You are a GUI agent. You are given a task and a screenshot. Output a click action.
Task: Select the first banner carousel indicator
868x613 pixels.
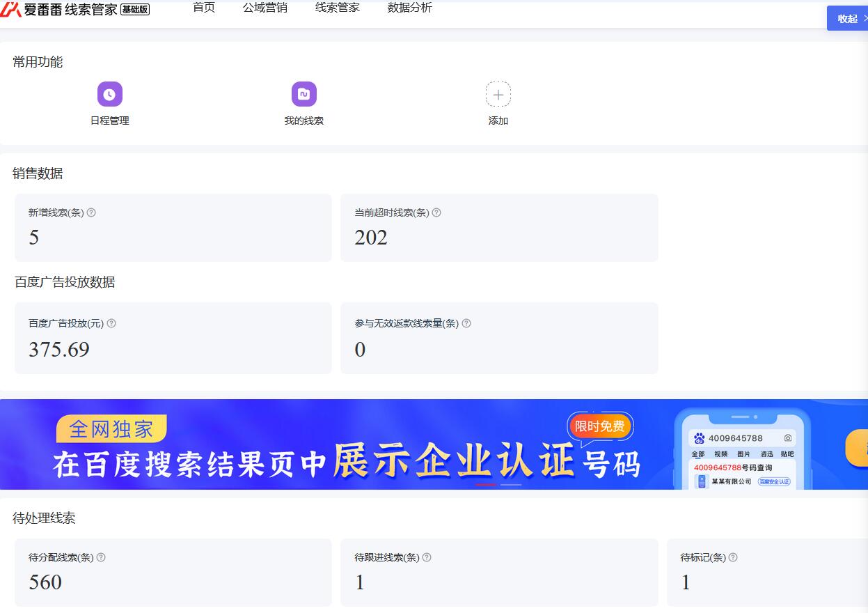[x=487, y=484]
